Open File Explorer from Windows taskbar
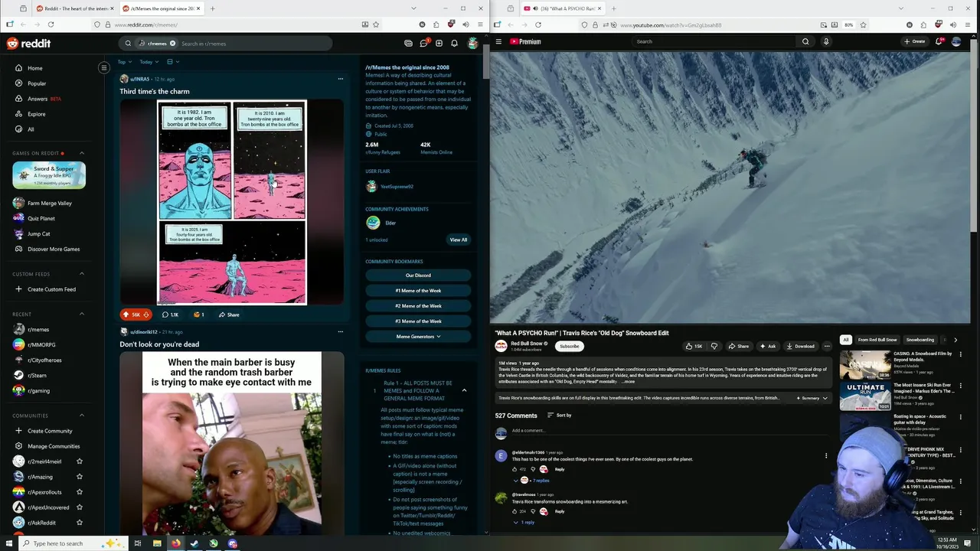Image resolution: width=980 pixels, height=551 pixels. coord(157,543)
